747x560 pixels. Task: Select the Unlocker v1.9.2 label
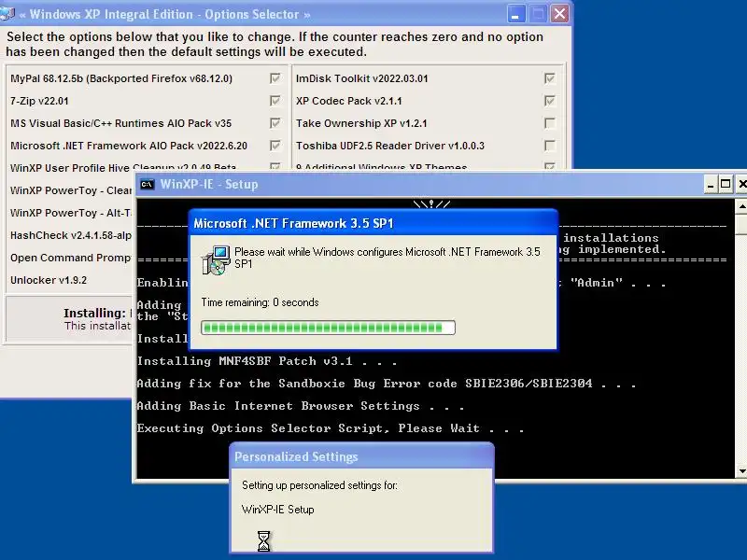[49, 280]
